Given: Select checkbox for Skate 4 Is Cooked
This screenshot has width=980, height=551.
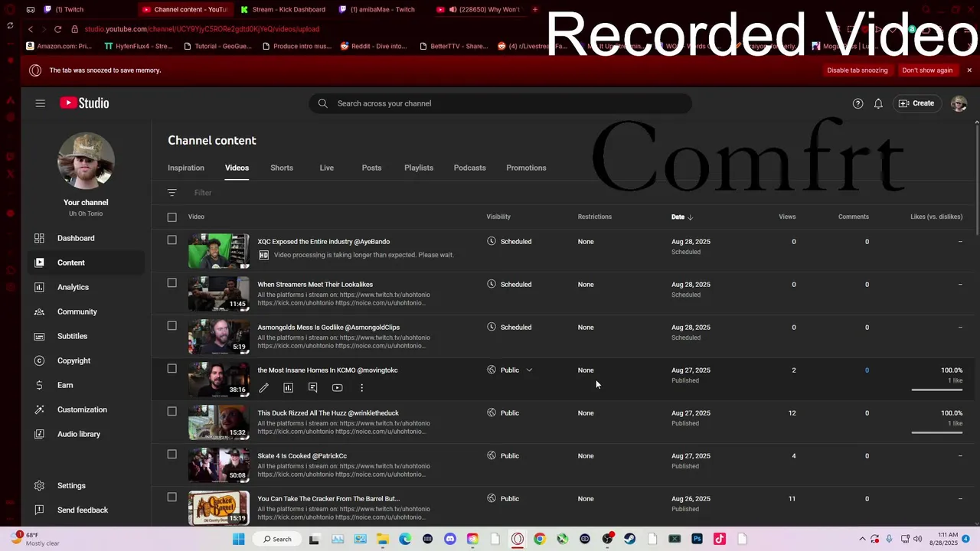Looking at the screenshot, I should [x=171, y=455].
